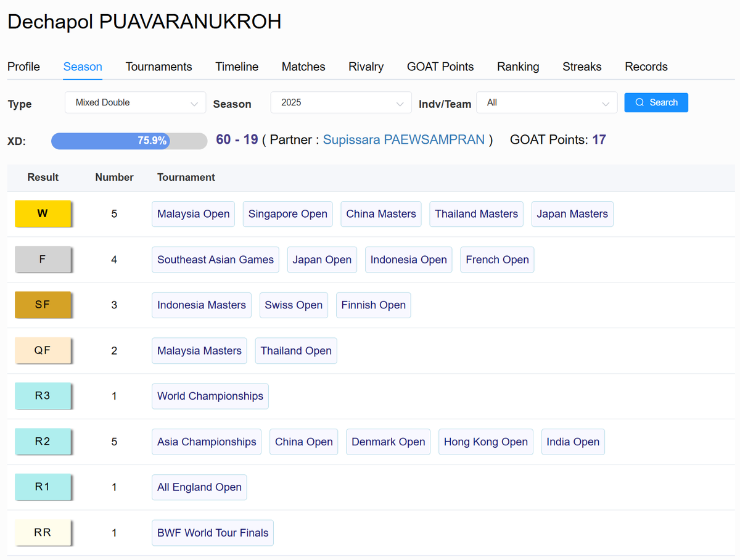View the Records tab
Screen dimensions: 740x560
[x=646, y=67]
